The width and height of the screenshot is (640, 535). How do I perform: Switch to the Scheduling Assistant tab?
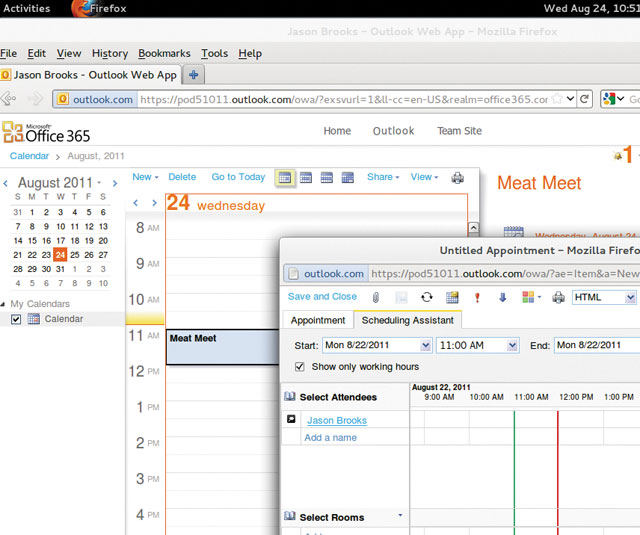pos(407,320)
